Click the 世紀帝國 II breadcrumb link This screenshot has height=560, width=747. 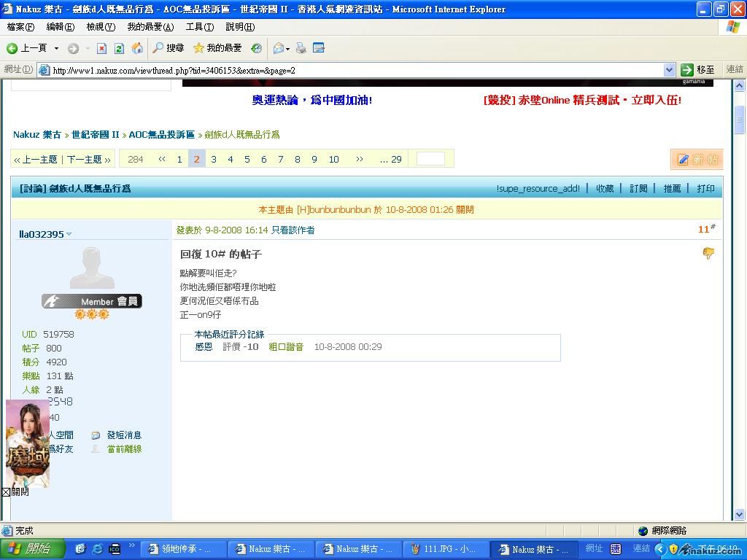(x=96, y=135)
